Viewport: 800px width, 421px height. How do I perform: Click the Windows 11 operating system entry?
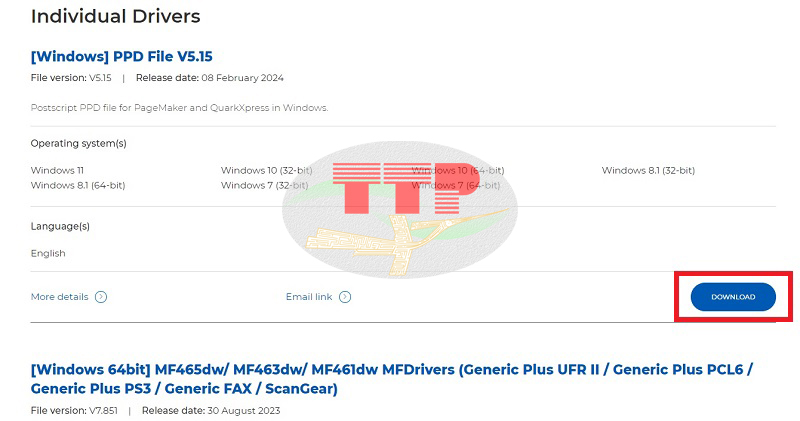click(x=57, y=170)
